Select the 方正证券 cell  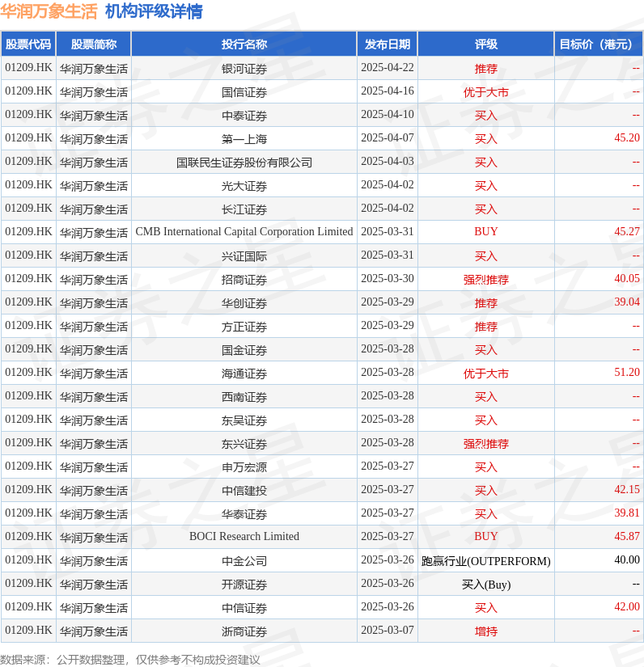(x=244, y=327)
